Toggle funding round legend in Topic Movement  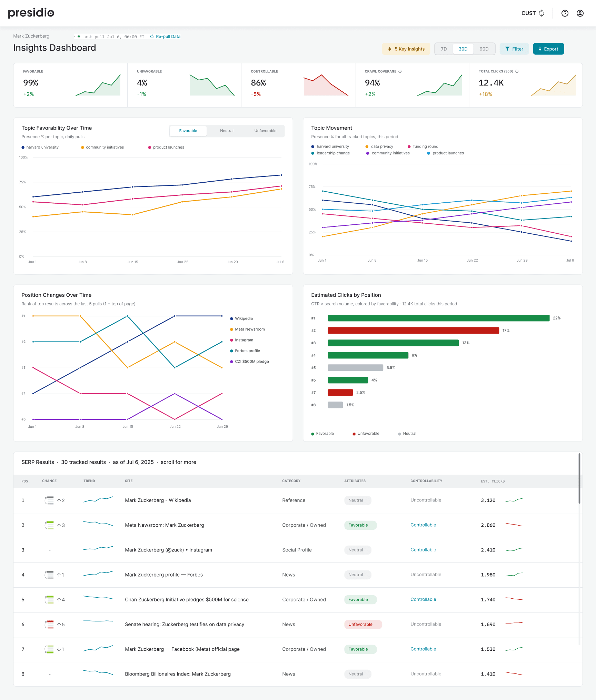(423, 146)
